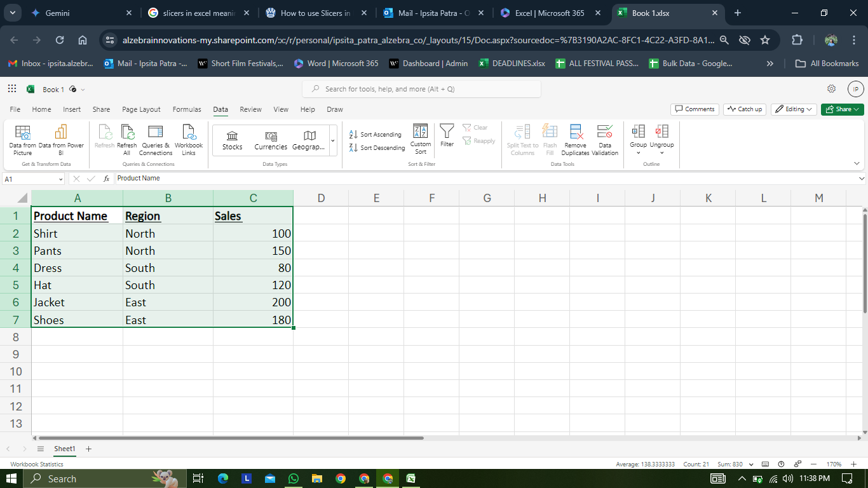Collapse the ribbon with chevron
Viewport: 868px width, 488px height.
pyautogui.click(x=857, y=163)
